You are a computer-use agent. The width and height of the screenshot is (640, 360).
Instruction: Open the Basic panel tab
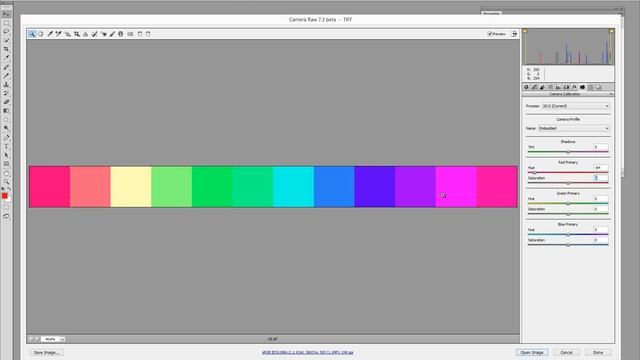(527, 87)
